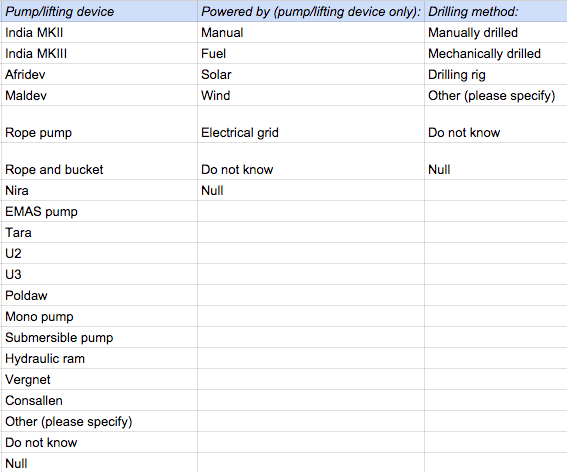Select the 'Hydraulic ram' cell
Image resolution: width=567 pixels, height=472 pixels.
tap(99, 358)
